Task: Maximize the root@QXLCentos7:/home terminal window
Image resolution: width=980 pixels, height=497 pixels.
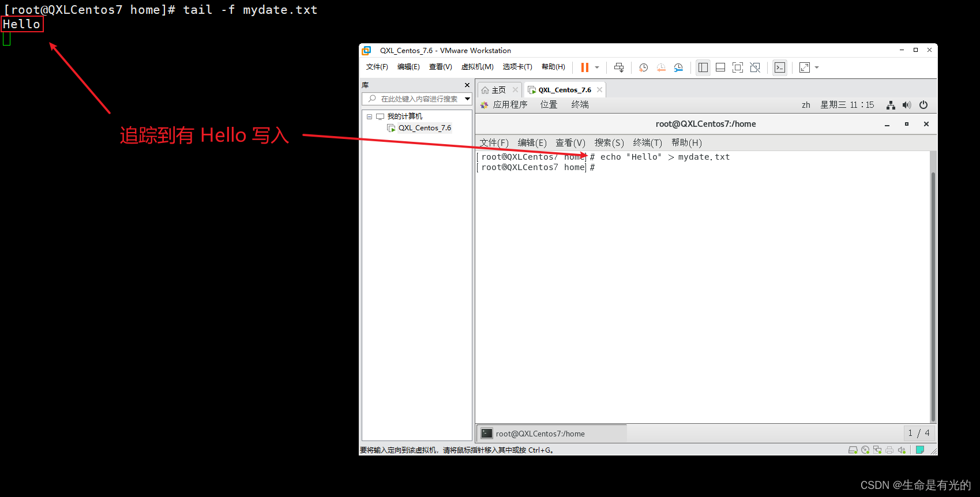Action: tap(907, 124)
